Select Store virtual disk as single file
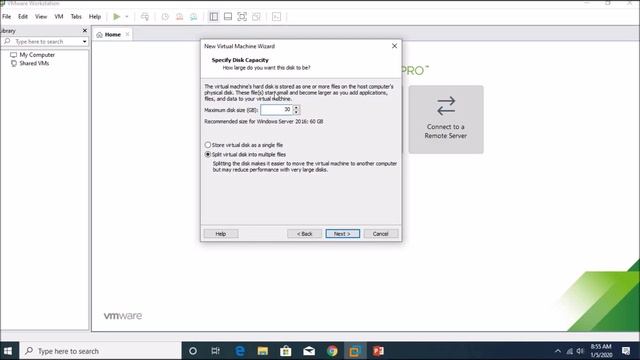The height and width of the screenshot is (360, 640). point(244,145)
